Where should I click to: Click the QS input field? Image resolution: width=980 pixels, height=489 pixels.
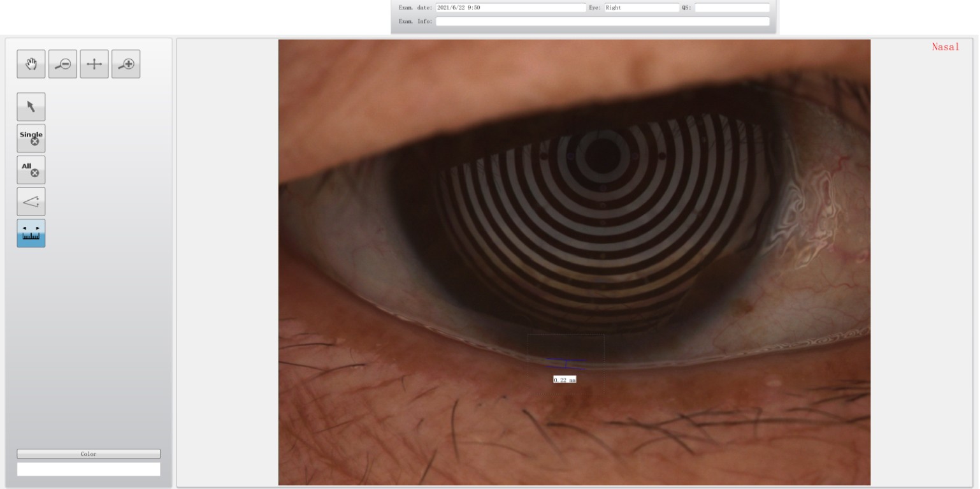[732, 8]
